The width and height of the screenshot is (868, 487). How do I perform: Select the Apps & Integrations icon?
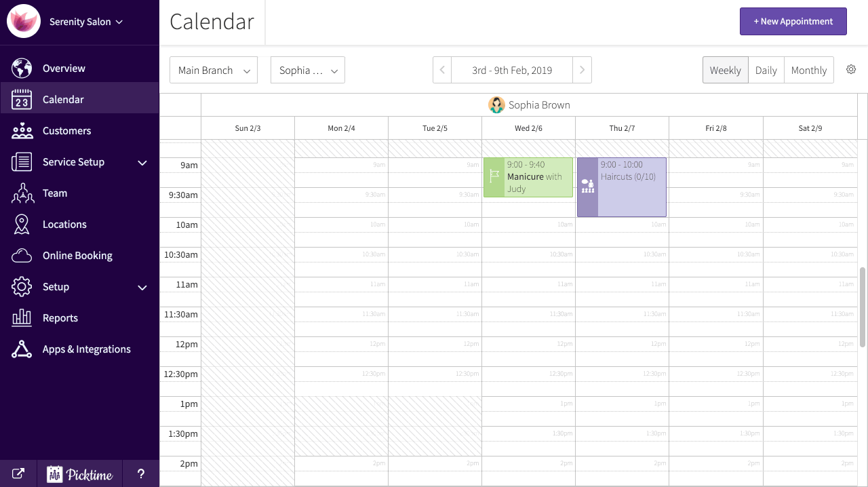tap(22, 349)
